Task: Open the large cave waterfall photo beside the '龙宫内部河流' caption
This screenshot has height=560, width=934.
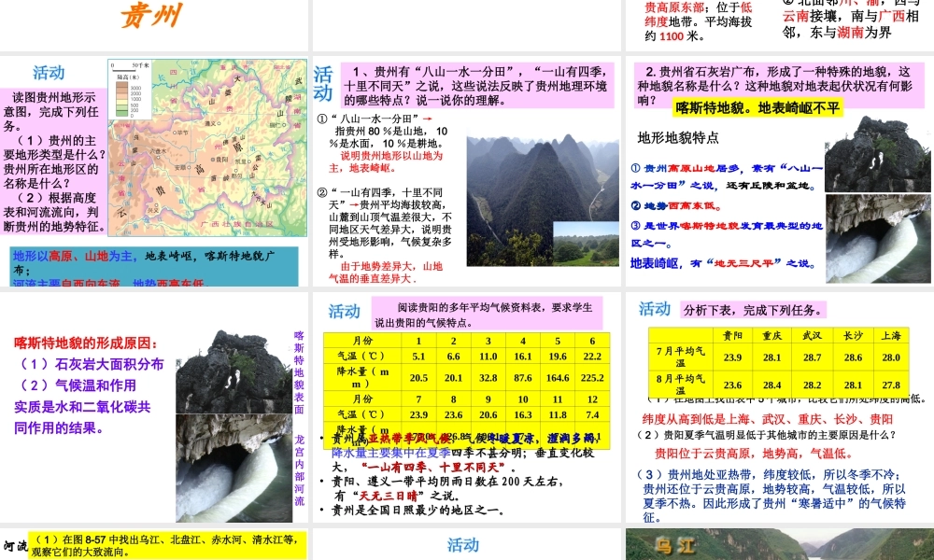Action: (234, 469)
